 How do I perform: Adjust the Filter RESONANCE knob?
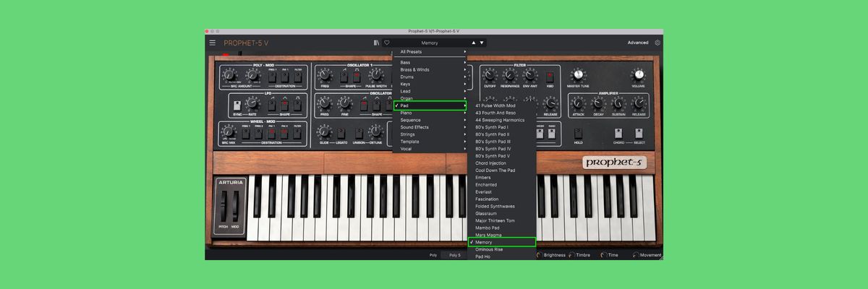509,75
